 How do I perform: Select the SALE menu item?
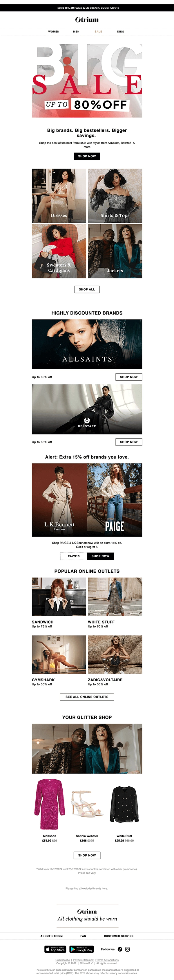pyautogui.click(x=98, y=32)
